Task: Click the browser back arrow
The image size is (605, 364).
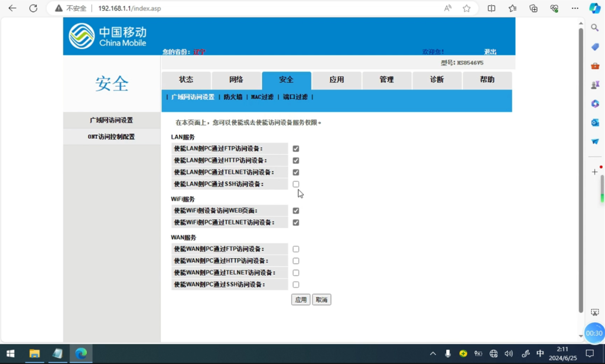Action: coord(12,8)
